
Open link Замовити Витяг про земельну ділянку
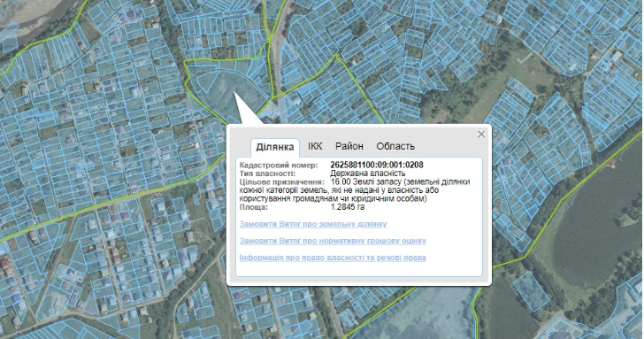click(313, 224)
